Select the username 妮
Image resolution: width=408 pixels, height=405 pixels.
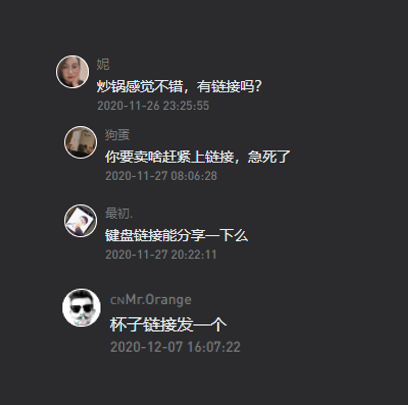(x=103, y=64)
